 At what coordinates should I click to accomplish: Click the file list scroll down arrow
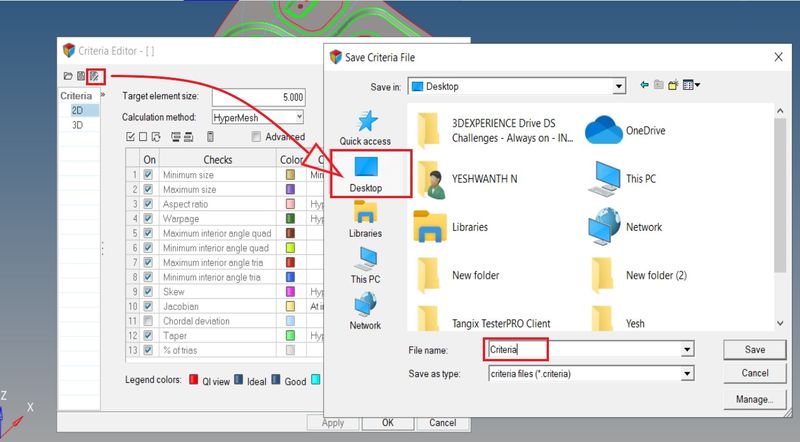click(780, 323)
